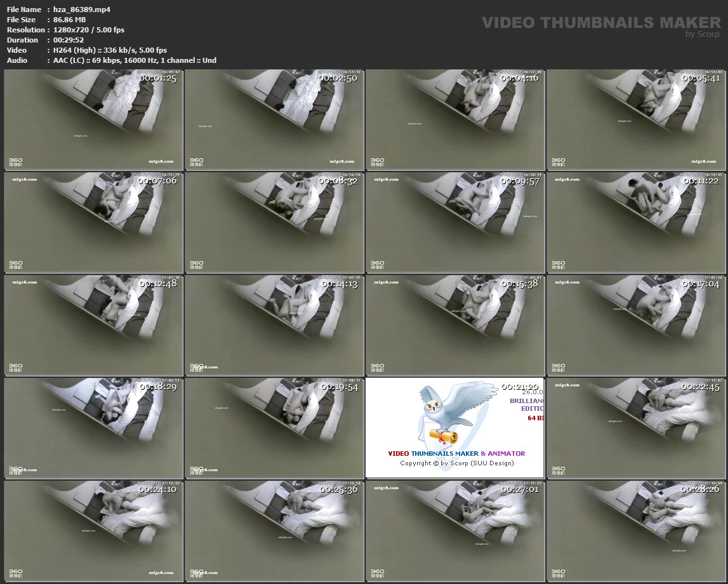View the thumbnail labeled 00:28:26
This screenshot has height=584, width=728.
coord(637,531)
